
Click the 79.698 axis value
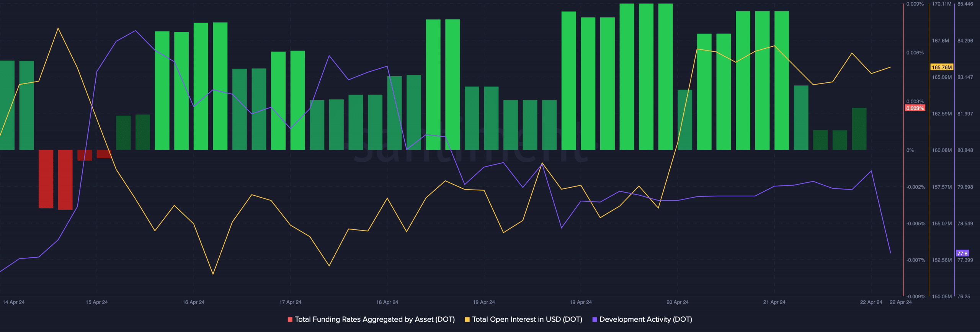tap(965, 187)
